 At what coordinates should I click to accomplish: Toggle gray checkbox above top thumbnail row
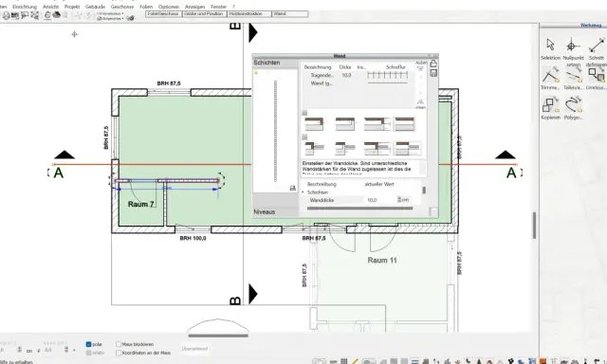pos(304,113)
